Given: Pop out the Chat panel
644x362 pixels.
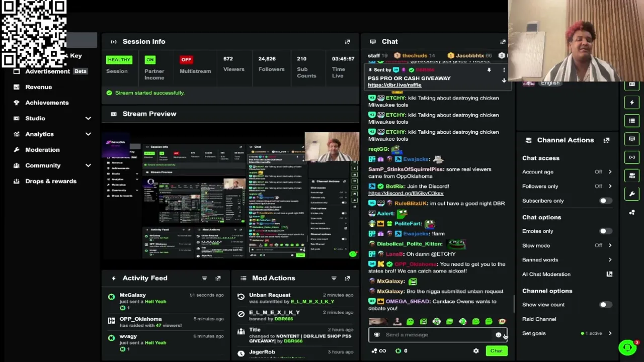Looking at the screenshot, I should [x=503, y=42].
